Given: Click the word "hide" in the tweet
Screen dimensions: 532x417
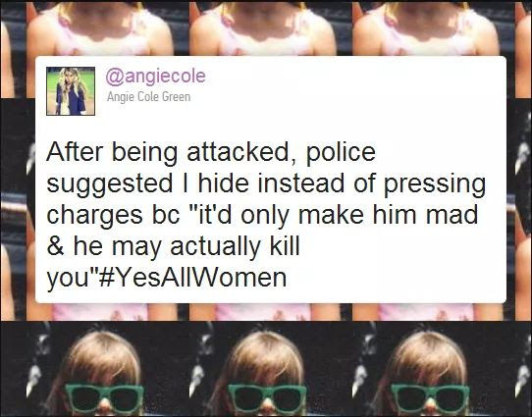Looking at the screenshot, I should (x=224, y=182).
